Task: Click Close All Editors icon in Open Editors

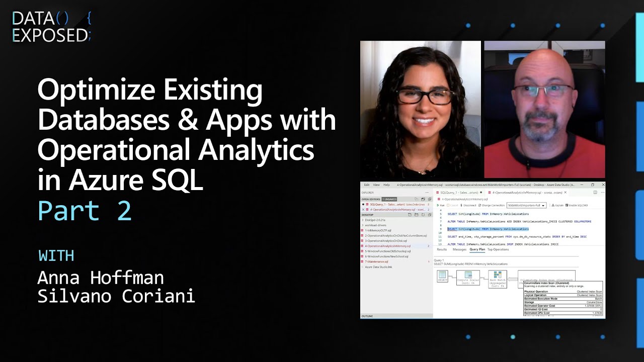Action: pyautogui.click(x=430, y=199)
